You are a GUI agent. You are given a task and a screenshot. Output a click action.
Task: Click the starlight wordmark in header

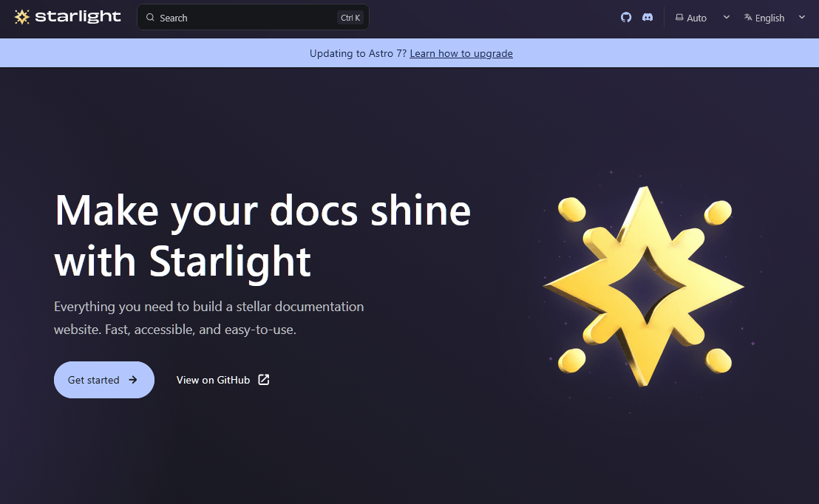point(78,17)
